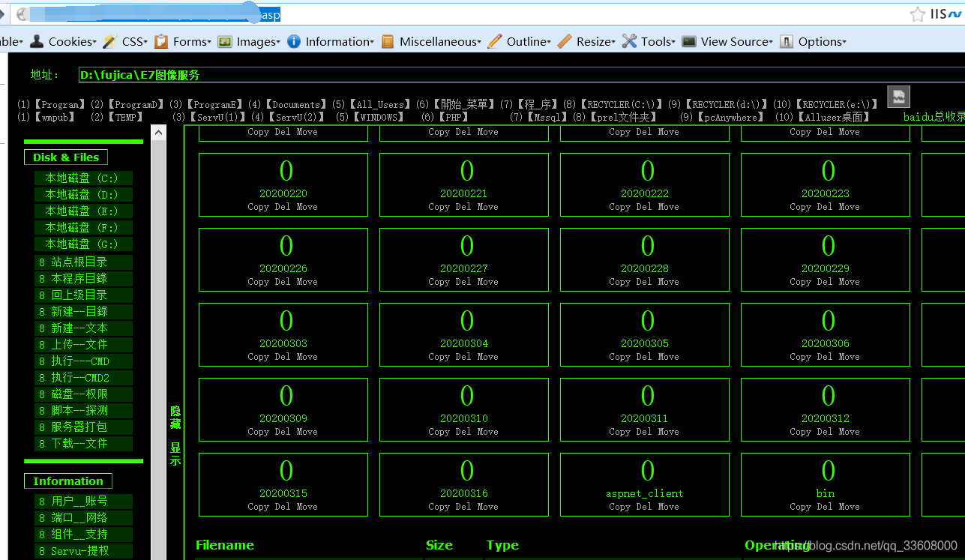This screenshot has height=560, width=965.
Task: Click the folder glyph above 20200310
Action: tap(466, 396)
